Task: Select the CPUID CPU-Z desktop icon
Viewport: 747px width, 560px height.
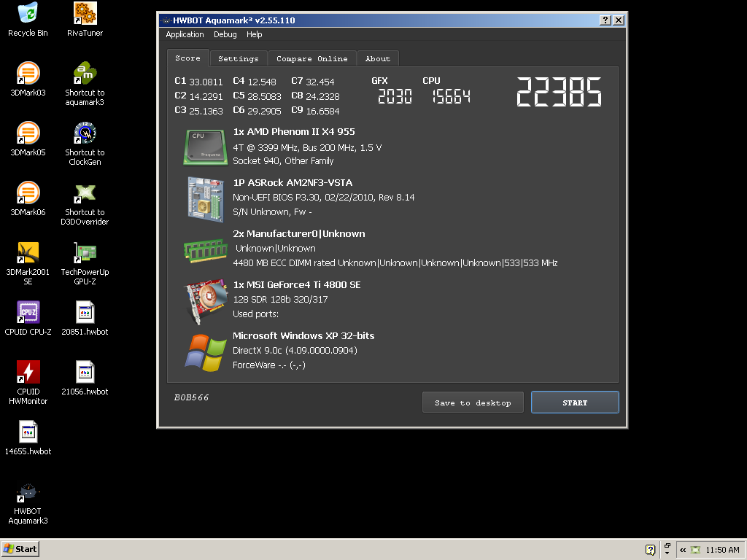Action: 28,319
